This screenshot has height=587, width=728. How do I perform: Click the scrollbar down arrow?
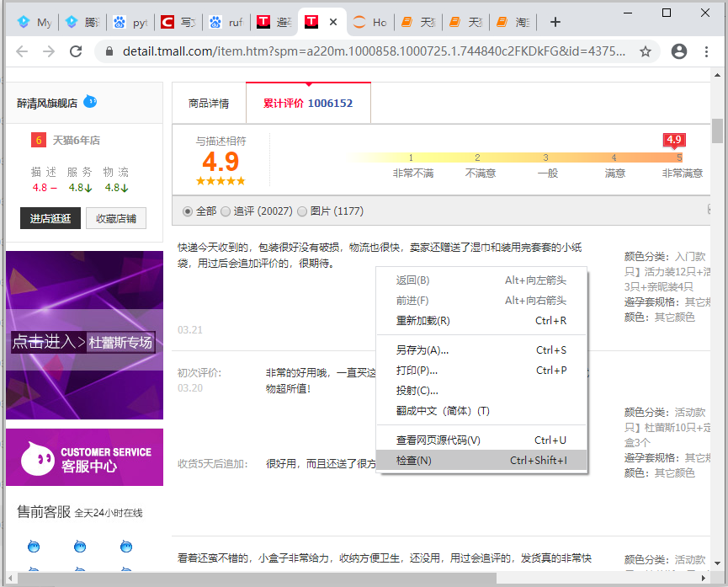[717, 563]
